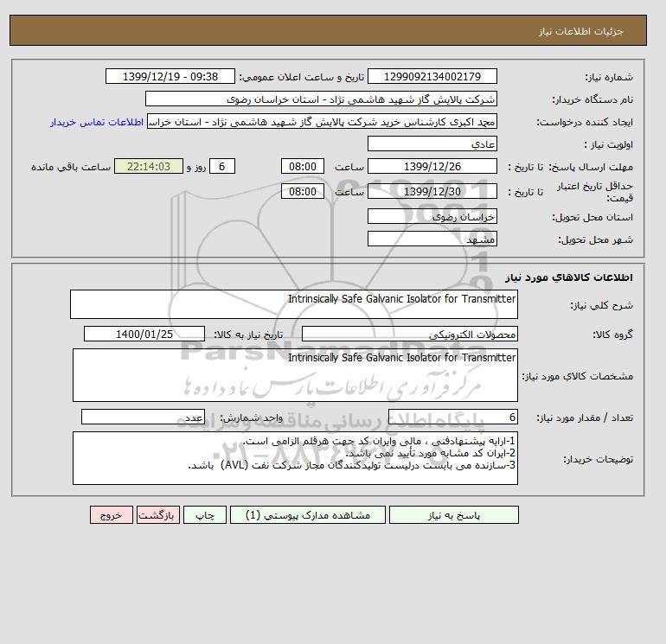Screen dimensions: 666x644
Task: Go back with the بازگشت button
Action: (158, 515)
